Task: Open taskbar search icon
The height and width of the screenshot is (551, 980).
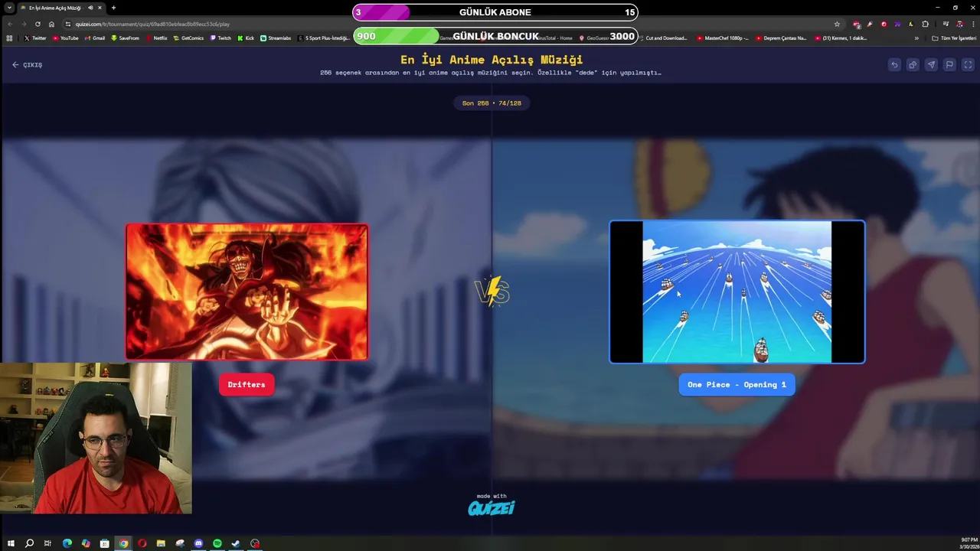Action: (x=29, y=543)
